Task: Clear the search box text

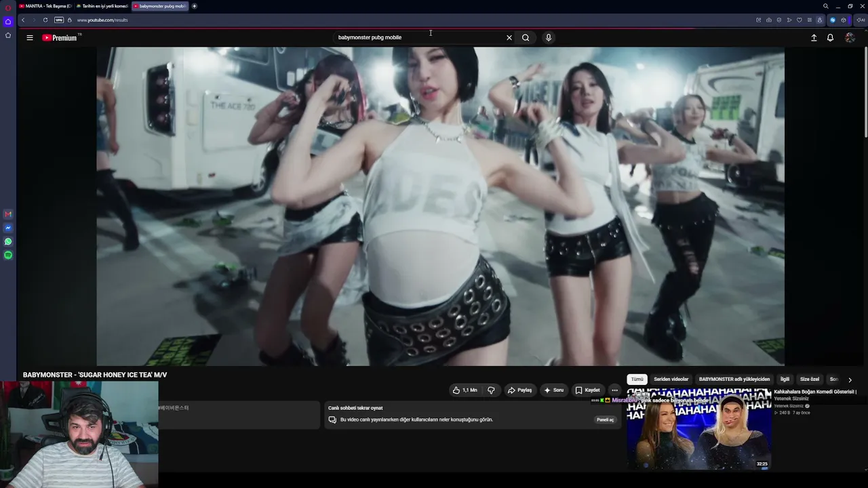Action: [509, 38]
